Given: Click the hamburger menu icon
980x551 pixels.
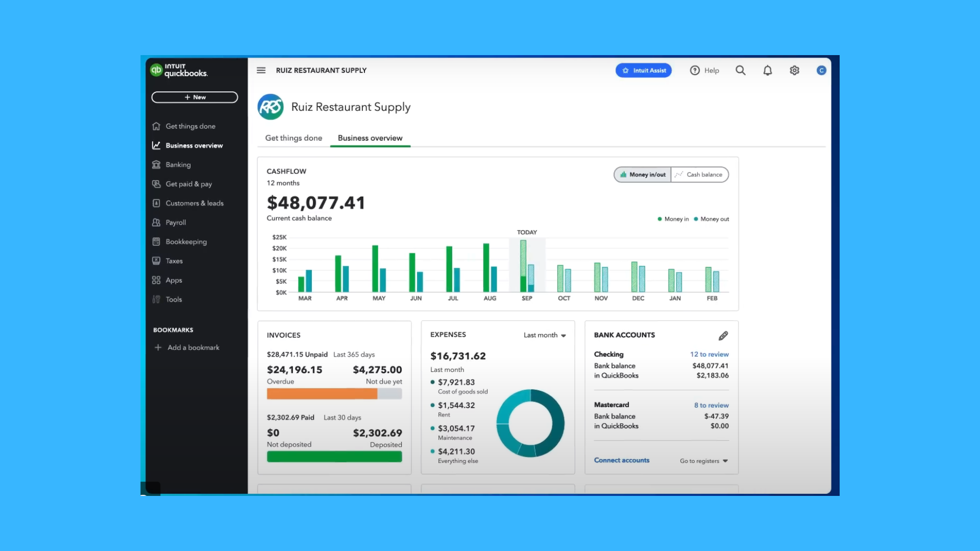Looking at the screenshot, I should (261, 70).
